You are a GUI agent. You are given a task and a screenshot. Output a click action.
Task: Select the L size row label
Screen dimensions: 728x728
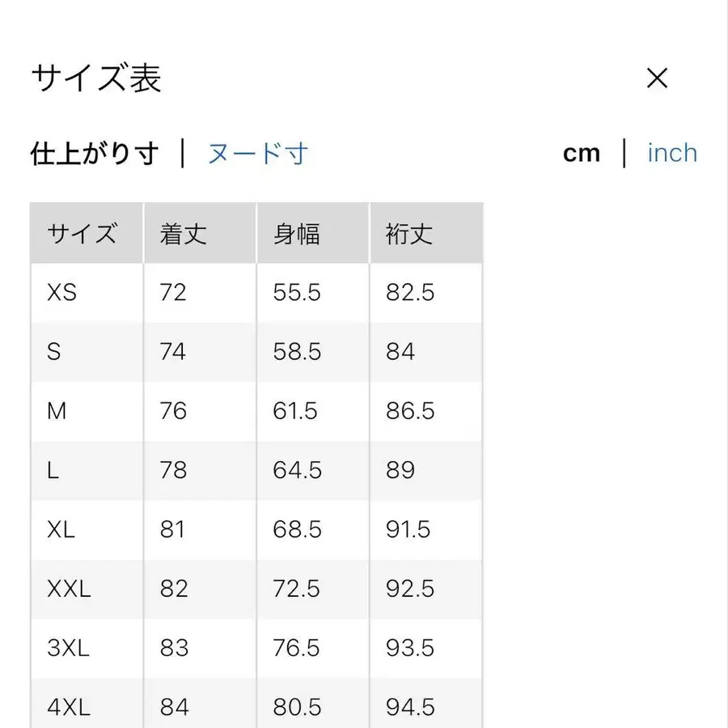tap(53, 470)
